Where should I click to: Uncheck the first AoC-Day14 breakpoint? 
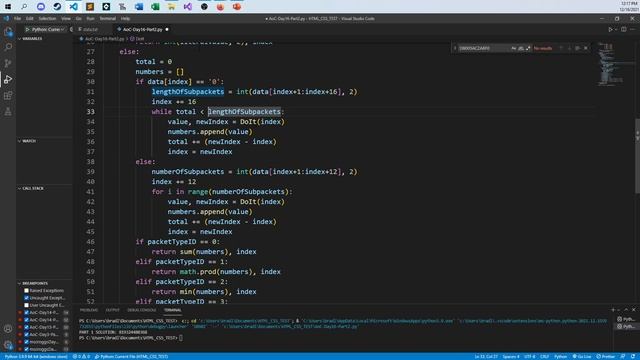coord(27,313)
